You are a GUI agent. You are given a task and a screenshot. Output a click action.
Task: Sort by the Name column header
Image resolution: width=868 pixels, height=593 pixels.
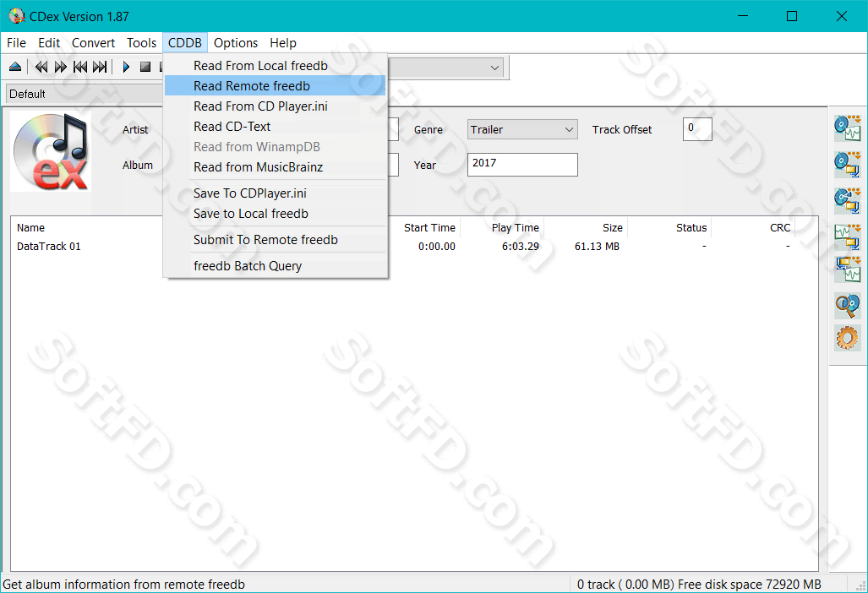30,228
